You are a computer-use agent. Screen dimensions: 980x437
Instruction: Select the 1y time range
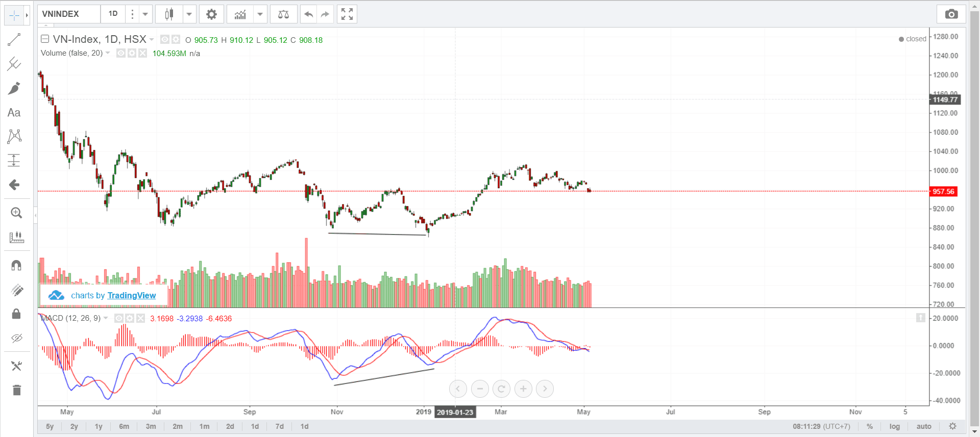pyautogui.click(x=99, y=426)
